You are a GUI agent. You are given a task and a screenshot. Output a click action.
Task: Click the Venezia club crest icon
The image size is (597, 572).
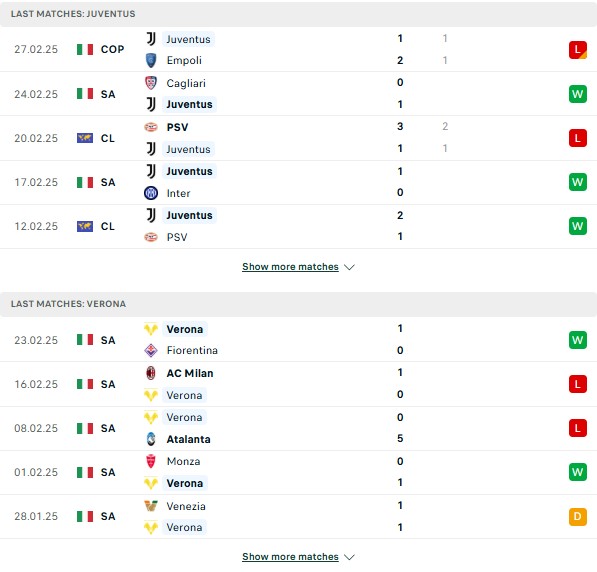[151, 506]
